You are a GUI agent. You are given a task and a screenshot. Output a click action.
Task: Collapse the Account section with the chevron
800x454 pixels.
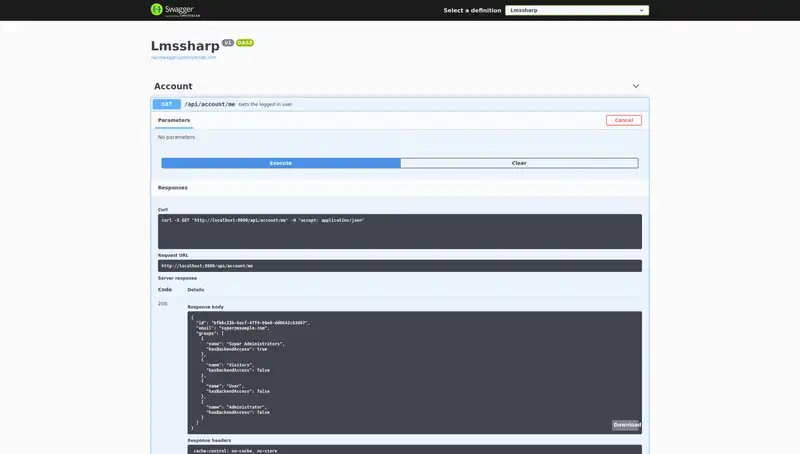[x=635, y=86]
